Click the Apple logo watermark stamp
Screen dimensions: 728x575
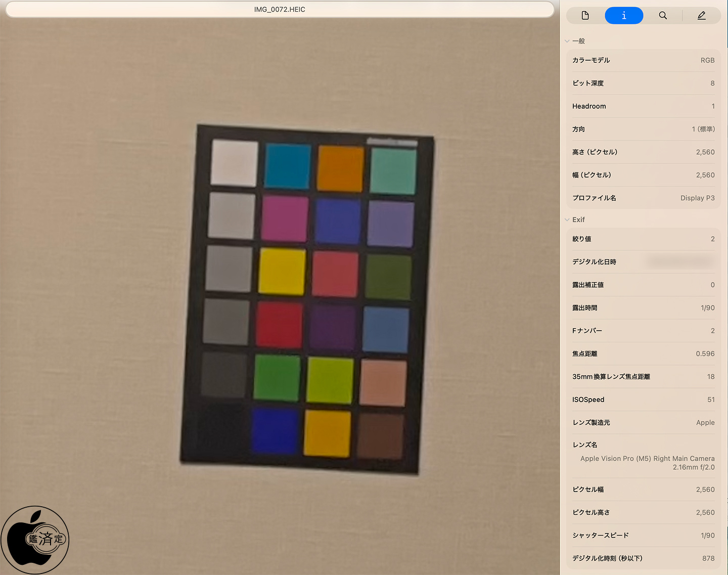[x=35, y=540]
